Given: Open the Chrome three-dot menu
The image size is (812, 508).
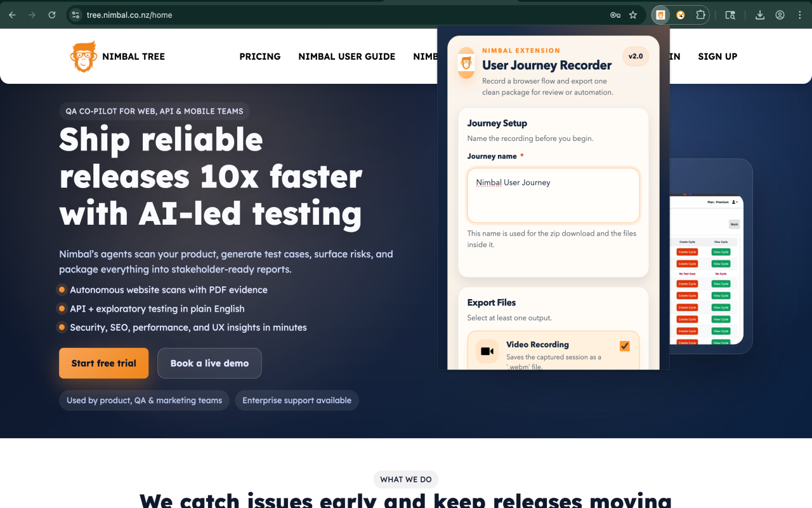Looking at the screenshot, I should click(x=799, y=15).
